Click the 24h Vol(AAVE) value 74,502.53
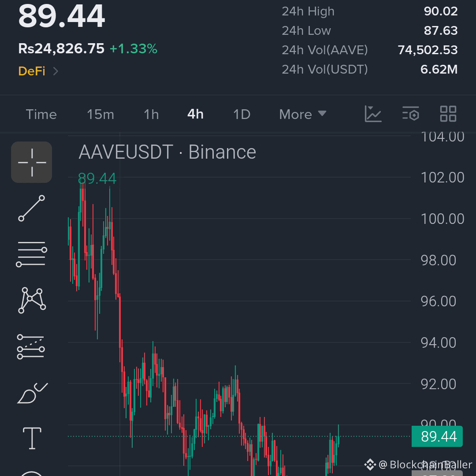This screenshot has width=476, height=476. coord(428,50)
